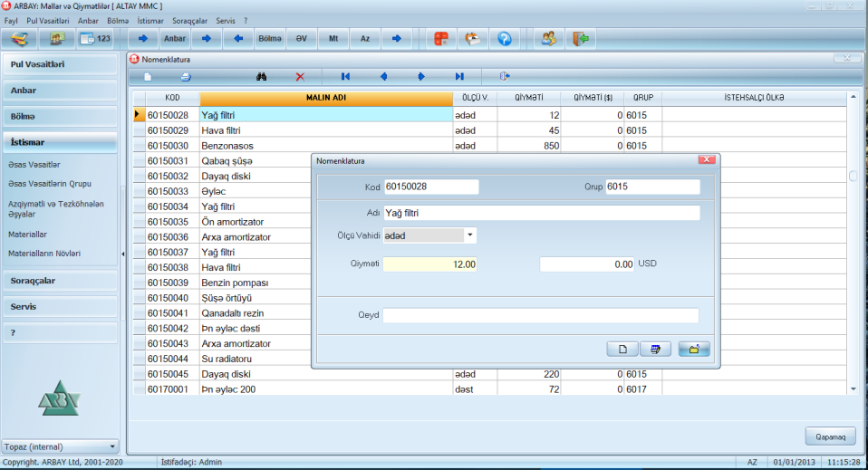The image size is (868, 470).
Task: Open the blue help question mark icon
Action: point(505,39)
